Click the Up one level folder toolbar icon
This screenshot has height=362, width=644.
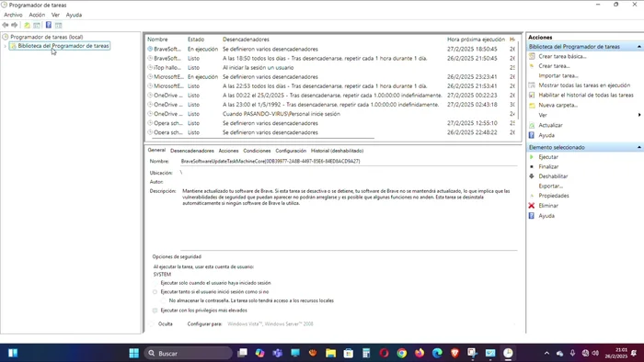[x=27, y=25]
